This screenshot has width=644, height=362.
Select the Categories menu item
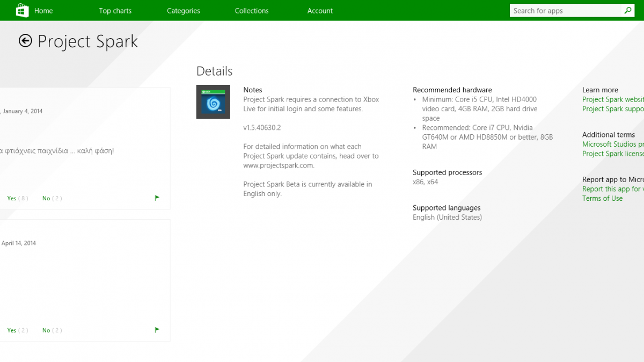click(x=184, y=11)
